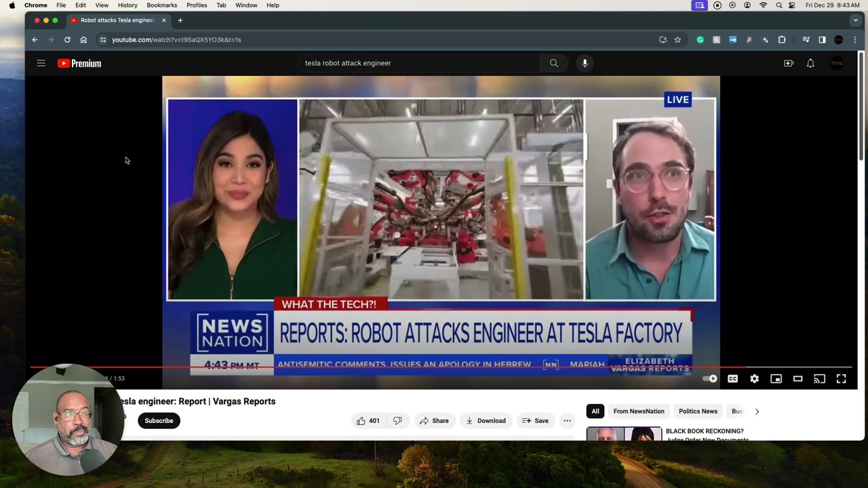Enter full screen mode

pos(841,379)
